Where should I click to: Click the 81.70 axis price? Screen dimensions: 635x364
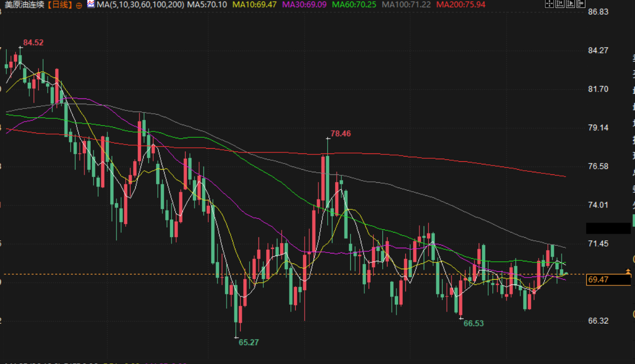598,89
